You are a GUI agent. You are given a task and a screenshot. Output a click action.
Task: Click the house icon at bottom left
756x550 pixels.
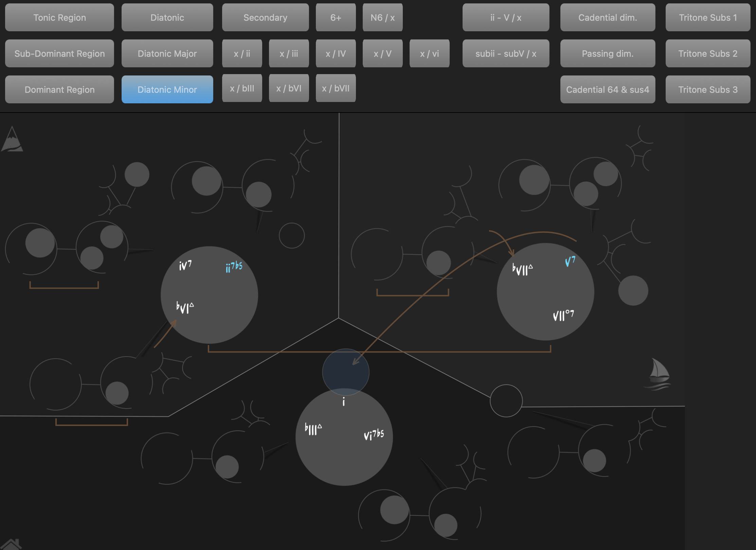[x=11, y=545]
